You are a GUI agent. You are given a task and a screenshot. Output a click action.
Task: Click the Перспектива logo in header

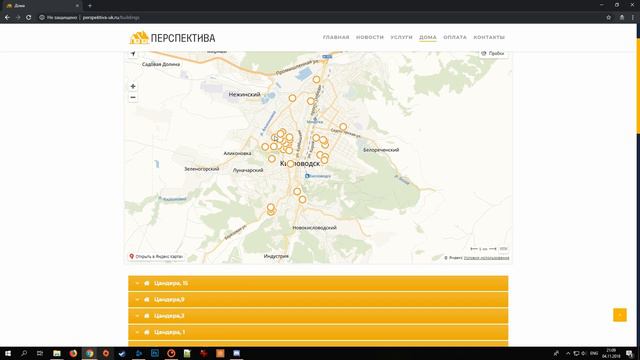coord(172,38)
